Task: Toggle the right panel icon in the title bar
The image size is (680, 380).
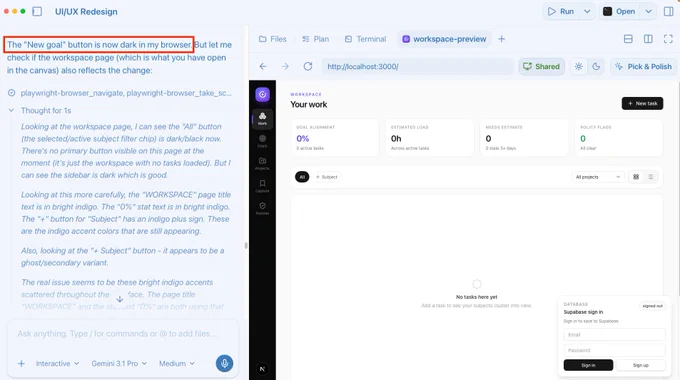Action: pos(669,11)
